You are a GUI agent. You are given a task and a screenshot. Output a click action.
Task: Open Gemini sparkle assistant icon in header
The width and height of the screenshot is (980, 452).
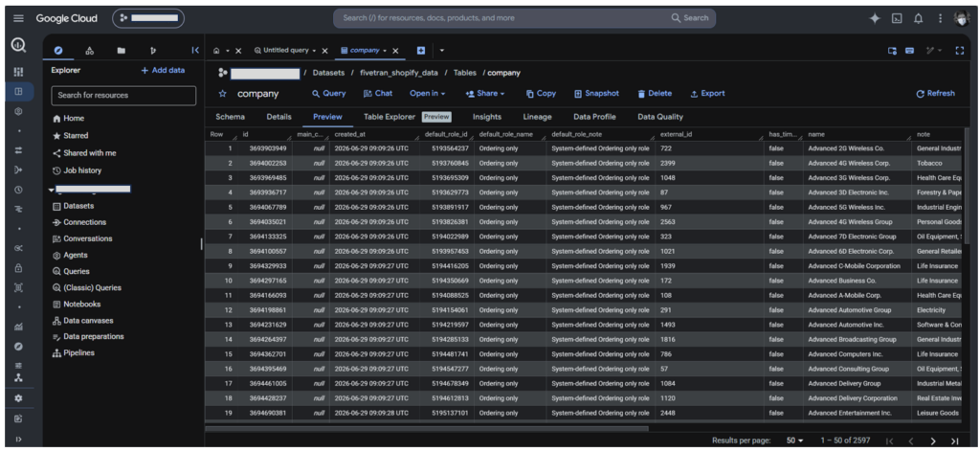coord(875,18)
